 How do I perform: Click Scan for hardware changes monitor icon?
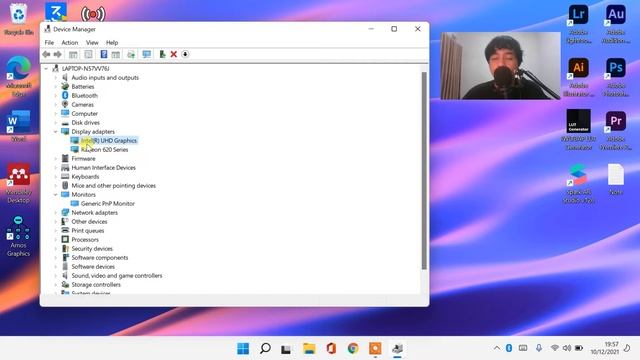coord(147,54)
